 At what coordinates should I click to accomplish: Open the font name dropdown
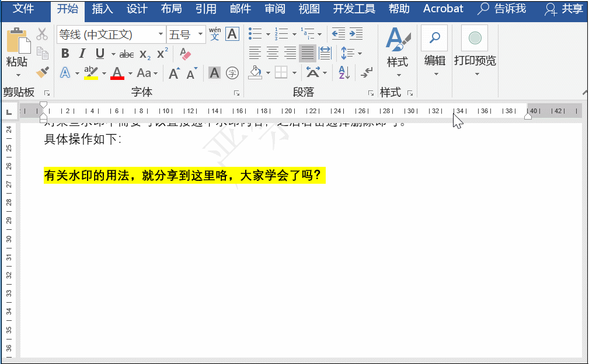pos(161,34)
